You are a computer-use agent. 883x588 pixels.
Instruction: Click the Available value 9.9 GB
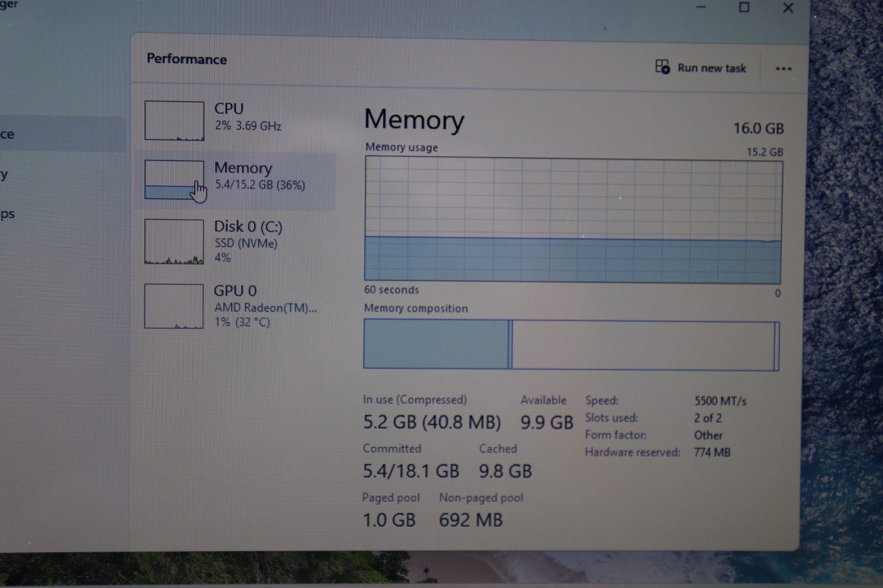pos(547,423)
